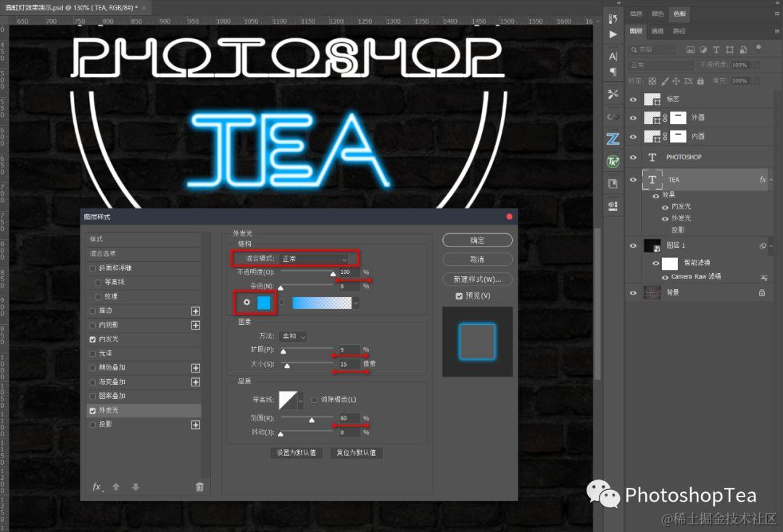
Task: Click the lock all padlock icon
Action: coord(700,81)
